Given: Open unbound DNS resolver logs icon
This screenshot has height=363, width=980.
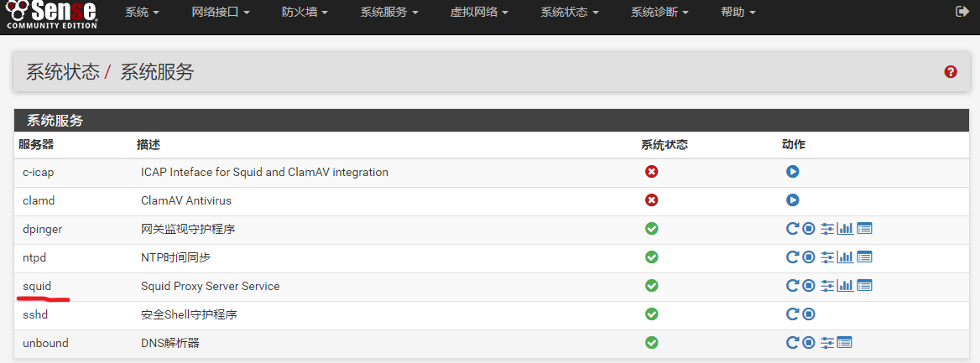Looking at the screenshot, I should click(844, 343).
